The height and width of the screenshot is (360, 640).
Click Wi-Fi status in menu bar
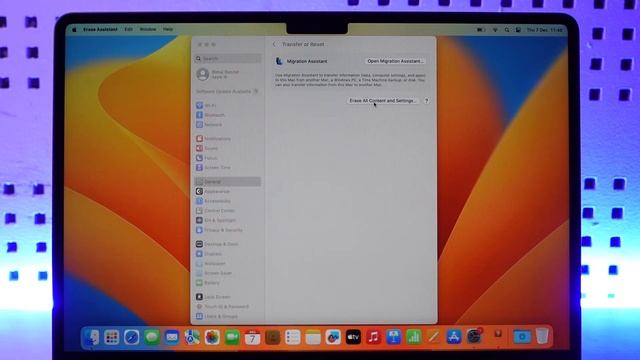point(495,30)
